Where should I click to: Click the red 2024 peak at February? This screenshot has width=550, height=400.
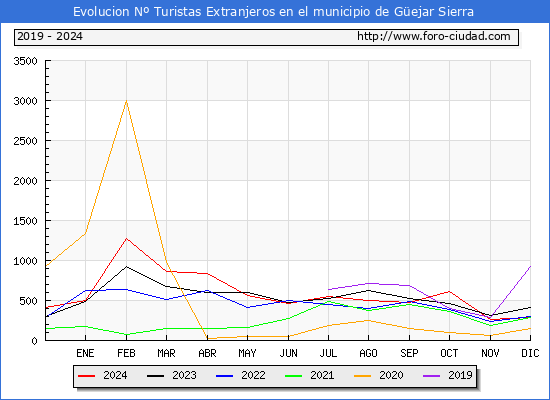(126, 239)
